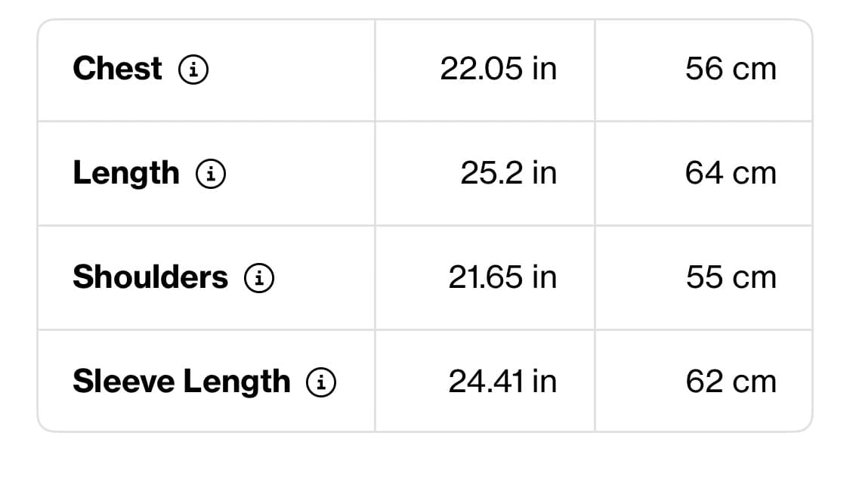Click the 24.41 in sleeve length value
This screenshot has width=850, height=504.
point(502,382)
